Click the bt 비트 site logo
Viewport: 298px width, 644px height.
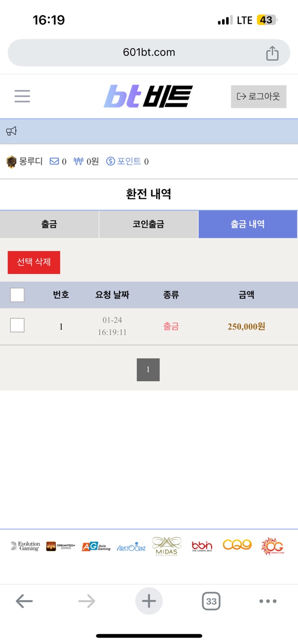click(148, 96)
